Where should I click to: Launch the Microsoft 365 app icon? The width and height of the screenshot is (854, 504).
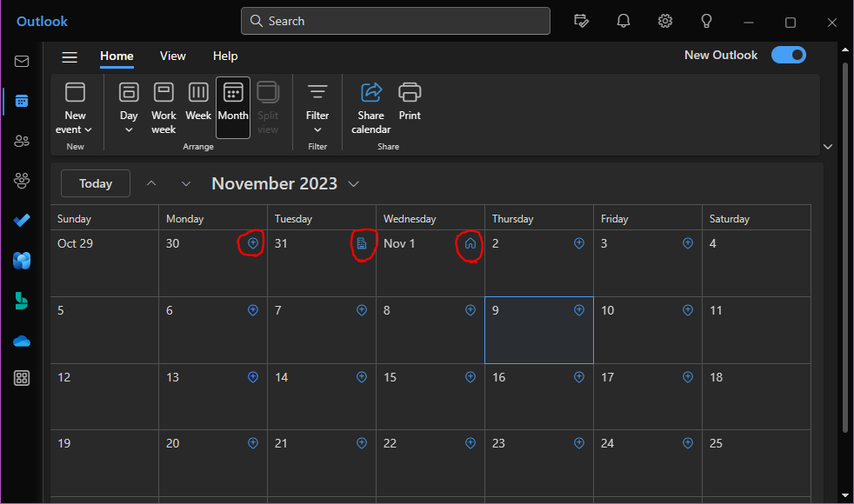[x=22, y=261]
